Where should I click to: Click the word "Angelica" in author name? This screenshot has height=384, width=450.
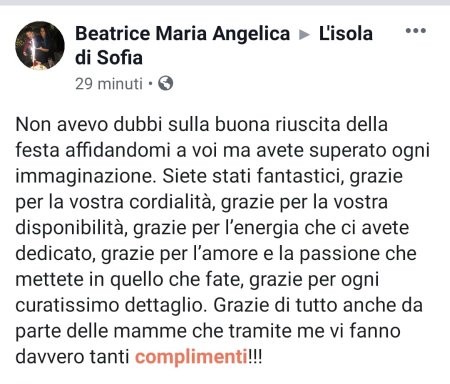(251, 34)
